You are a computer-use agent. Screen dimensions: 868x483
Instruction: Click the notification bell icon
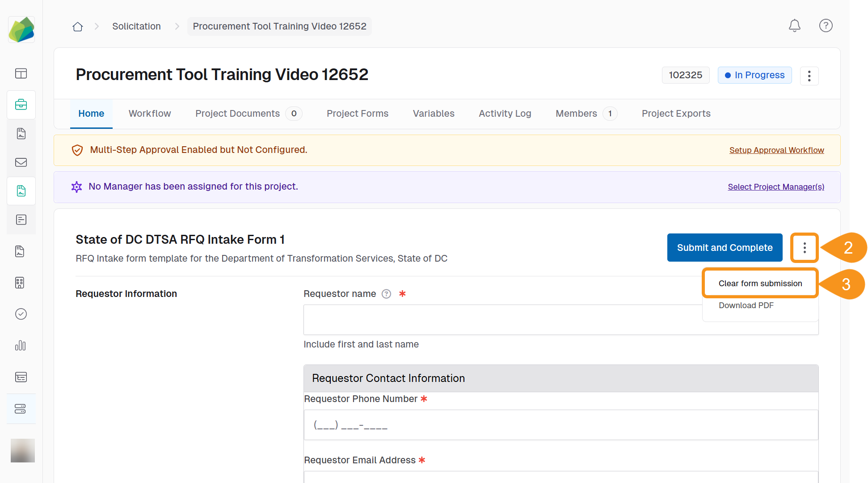tap(794, 25)
